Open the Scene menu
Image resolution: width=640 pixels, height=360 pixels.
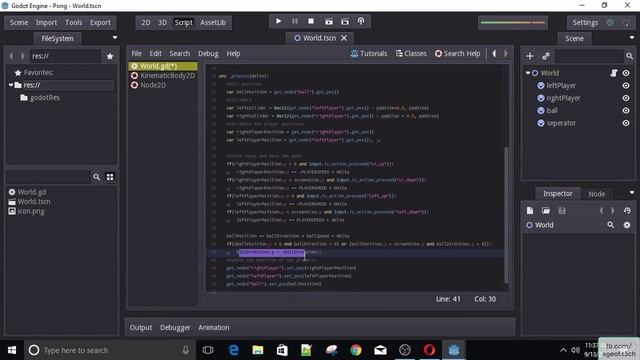(x=19, y=22)
